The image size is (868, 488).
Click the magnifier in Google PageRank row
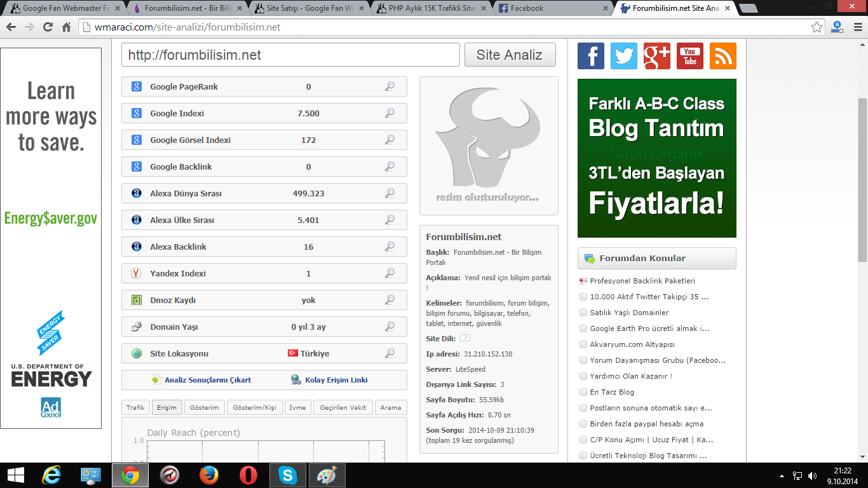tap(390, 86)
